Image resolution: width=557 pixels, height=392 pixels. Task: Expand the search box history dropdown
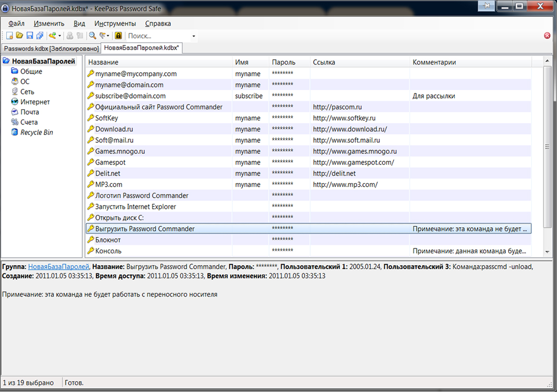[193, 36]
